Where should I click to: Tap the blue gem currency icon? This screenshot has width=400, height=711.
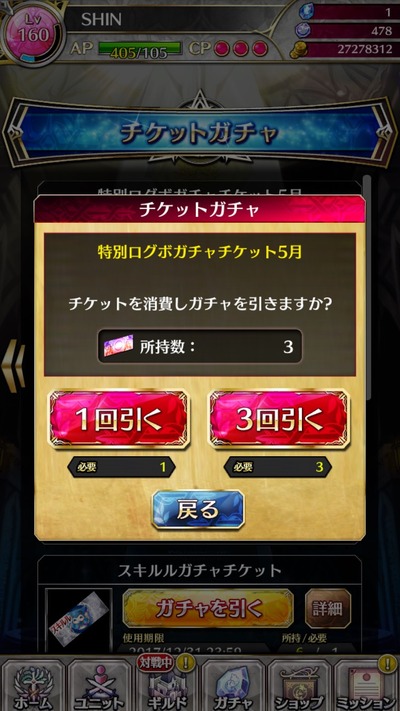click(x=306, y=12)
